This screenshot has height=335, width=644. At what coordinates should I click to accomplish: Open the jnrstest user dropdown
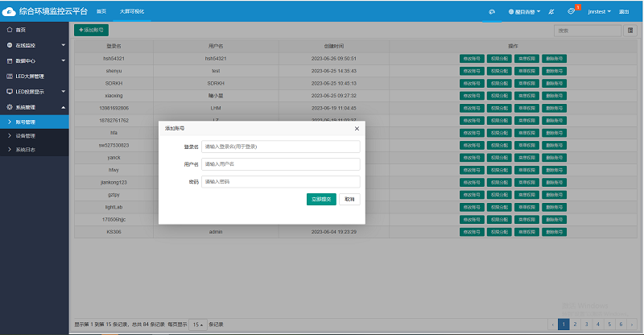coord(599,12)
